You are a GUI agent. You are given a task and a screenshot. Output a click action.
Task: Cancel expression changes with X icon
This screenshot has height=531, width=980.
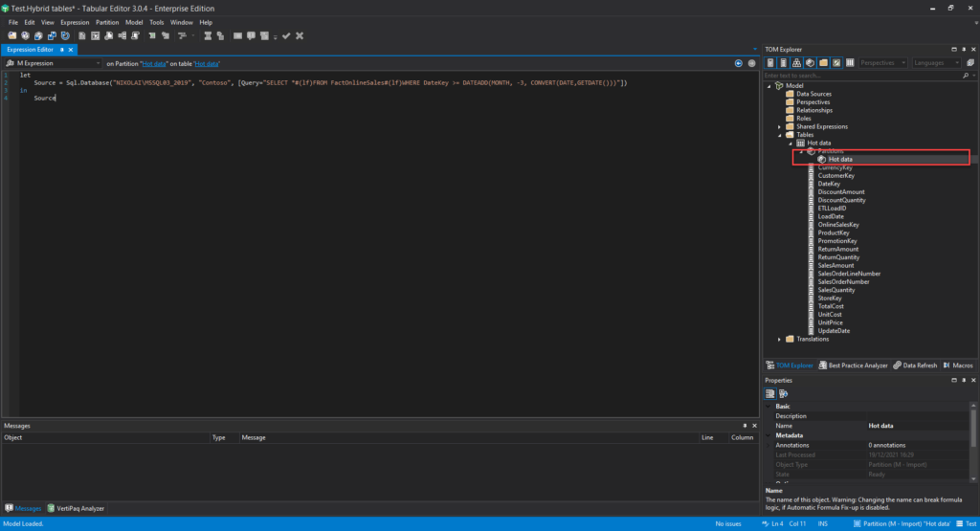pyautogui.click(x=300, y=36)
